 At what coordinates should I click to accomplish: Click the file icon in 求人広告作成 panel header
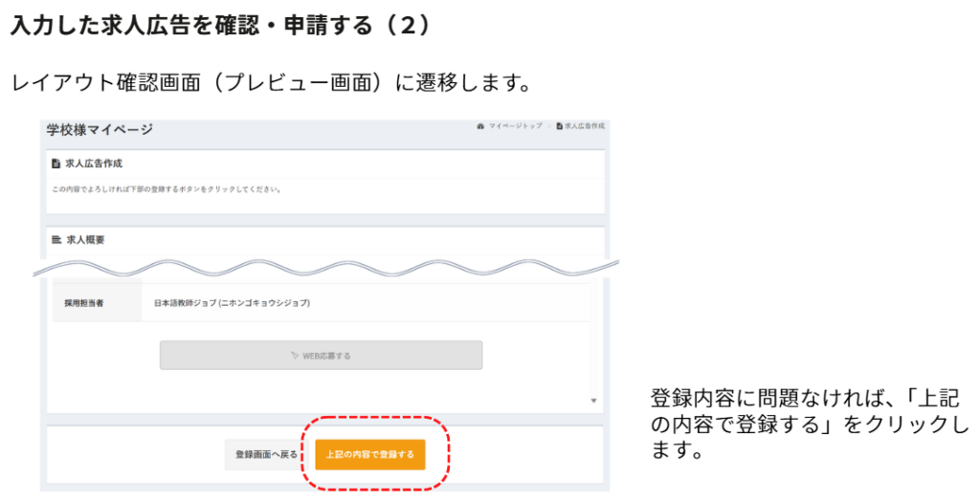tap(56, 163)
